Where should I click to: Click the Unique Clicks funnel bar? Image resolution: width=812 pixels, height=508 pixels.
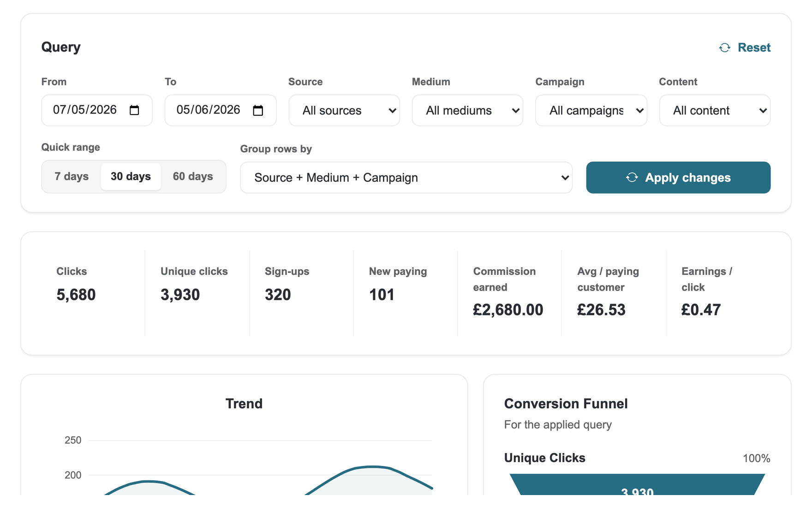tap(637, 484)
